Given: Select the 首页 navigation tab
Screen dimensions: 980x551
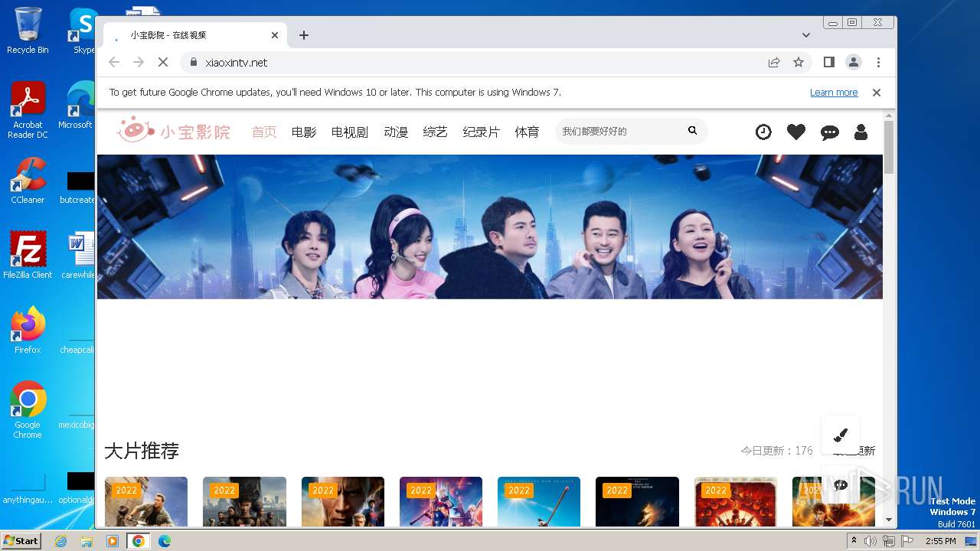Looking at the screenshot, I should click(264, 132).
